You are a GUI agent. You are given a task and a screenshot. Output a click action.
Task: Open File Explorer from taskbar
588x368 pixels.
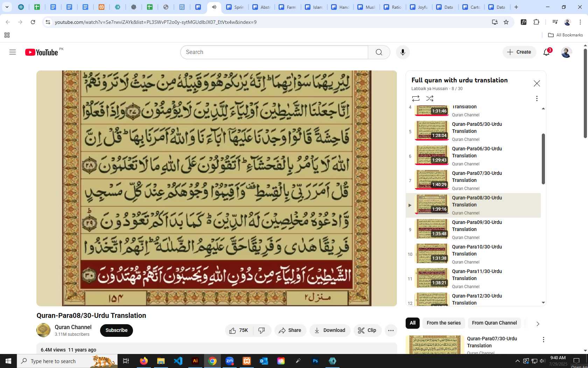pos(161,361)
